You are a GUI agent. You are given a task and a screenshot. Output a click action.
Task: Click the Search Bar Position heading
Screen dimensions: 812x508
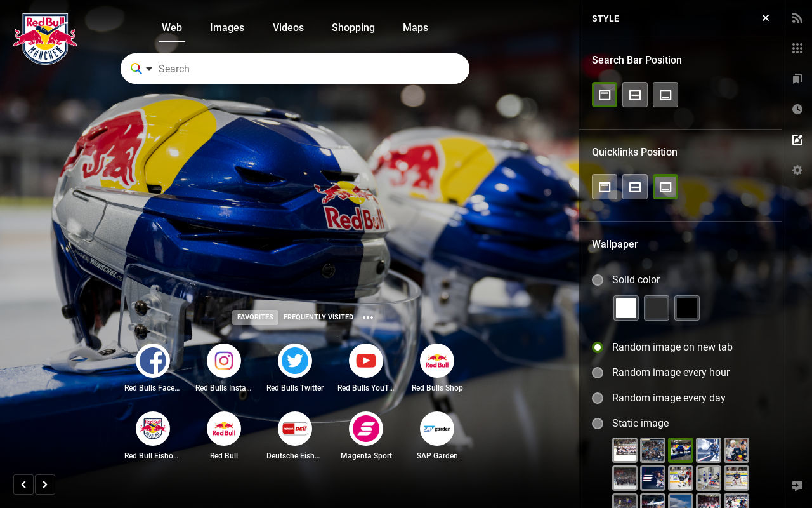tap(637, 60)
